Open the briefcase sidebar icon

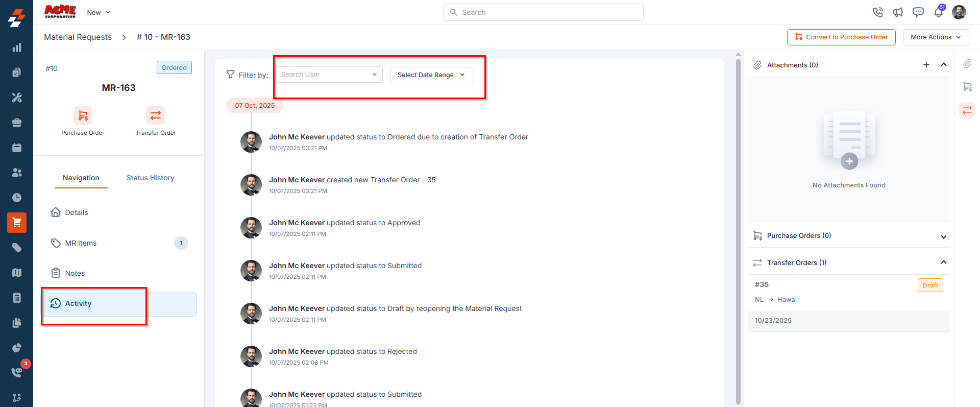pos(17,123)
